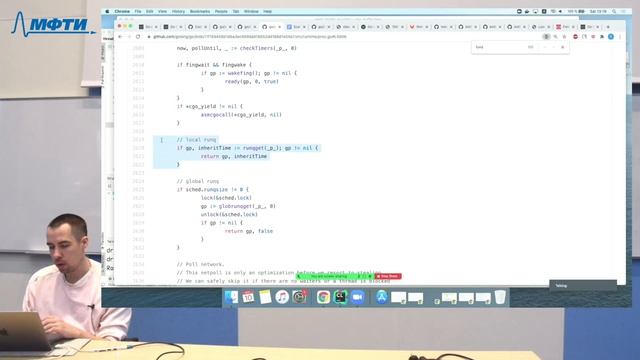640x360 pixels.
Task: Close the find-in-page bar
Action: (562, 47)
